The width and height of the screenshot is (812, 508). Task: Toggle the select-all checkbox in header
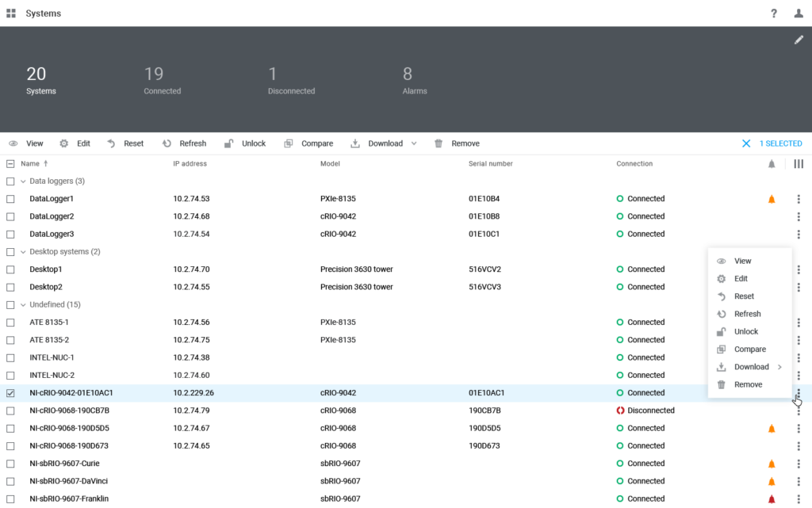click(10, 164)
